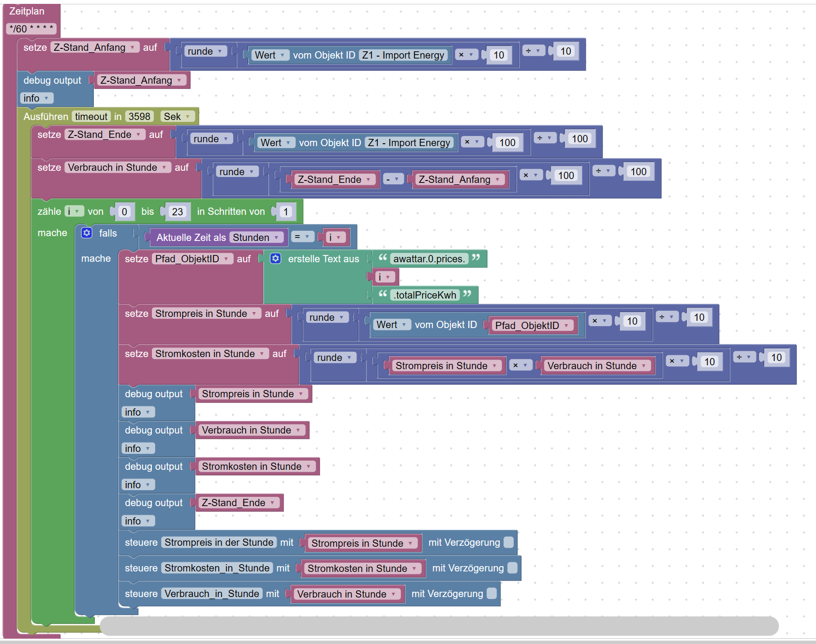This screenshot has width=816, height=644.
Task: Edit divisor 10 at end of Z-Stand_Anfang row
Action: (x=565, y=51)
